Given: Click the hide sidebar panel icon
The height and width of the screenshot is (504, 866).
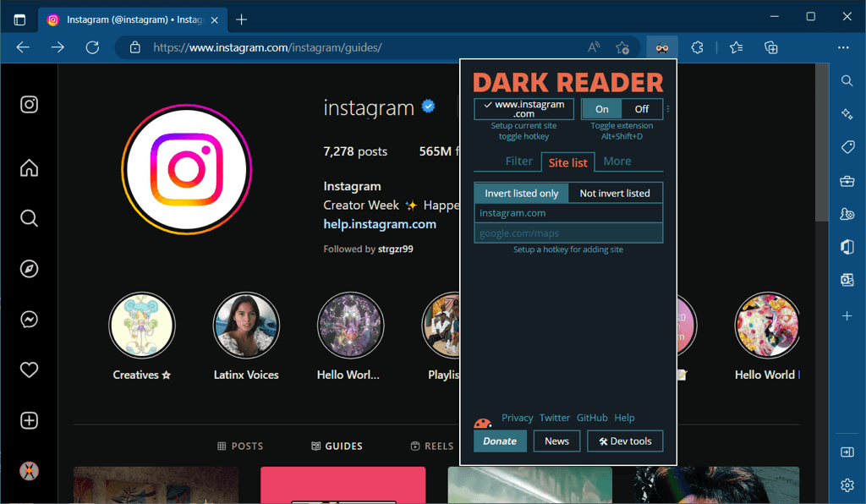Looking at the screenshot, I should 847,452.
